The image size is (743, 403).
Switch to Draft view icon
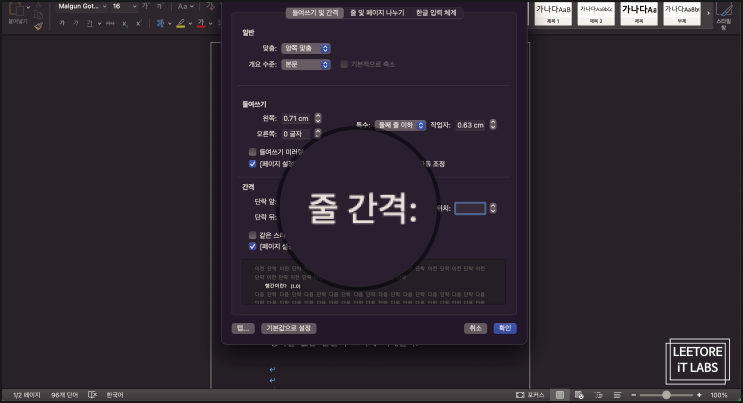[617, 395]
